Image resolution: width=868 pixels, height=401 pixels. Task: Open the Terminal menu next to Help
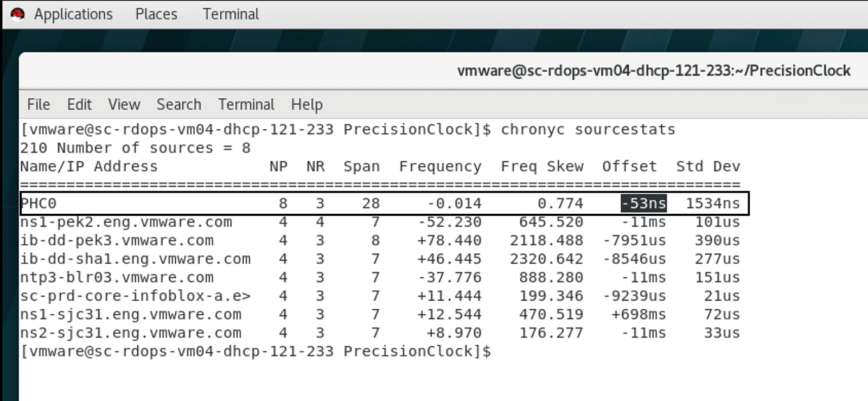pyautogui.click(x=246, y=104)
